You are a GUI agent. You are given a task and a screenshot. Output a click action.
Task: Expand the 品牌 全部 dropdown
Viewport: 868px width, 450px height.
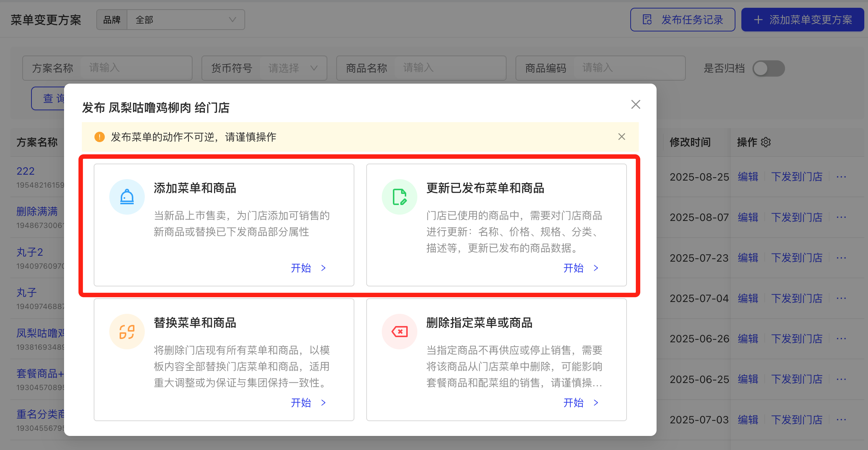point(185,20)
